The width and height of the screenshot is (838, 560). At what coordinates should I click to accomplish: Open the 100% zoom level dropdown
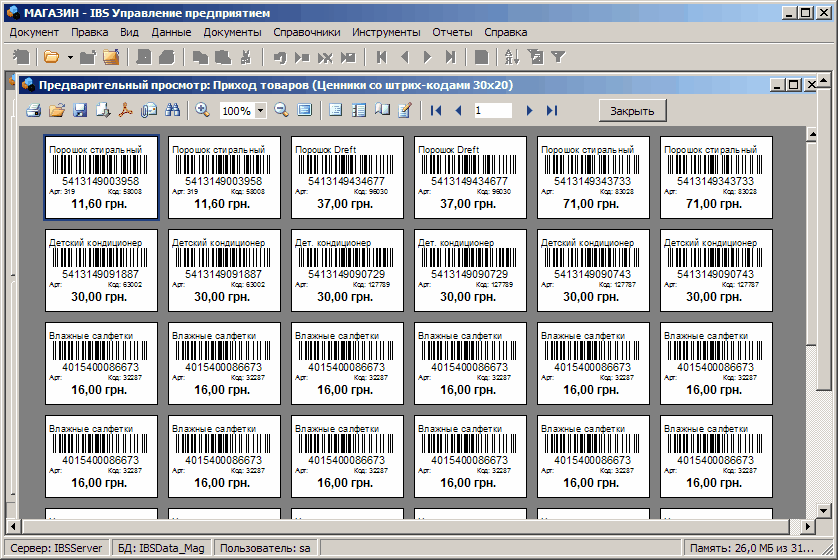pos(261,111)
